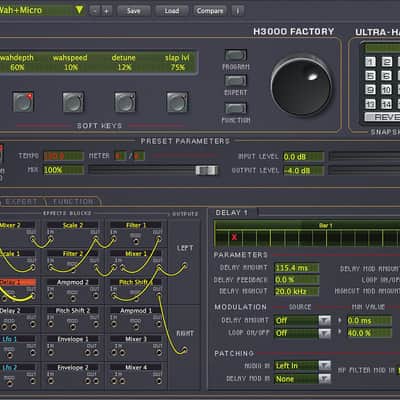
Task: Click the wahdepth soft key knob
Action: pyautogui.click(x=23, y=102)
